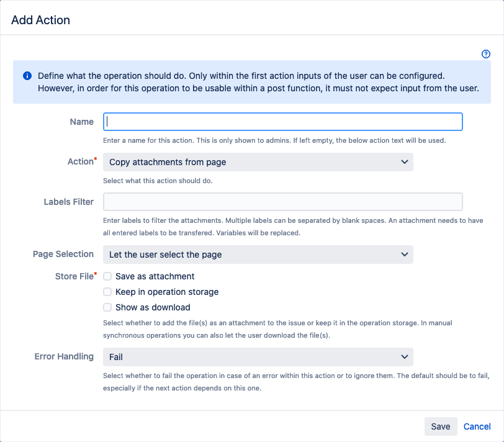Click the Save as attachment label text
This screenshot has height=442, width=504.
(x=155, y=276)
